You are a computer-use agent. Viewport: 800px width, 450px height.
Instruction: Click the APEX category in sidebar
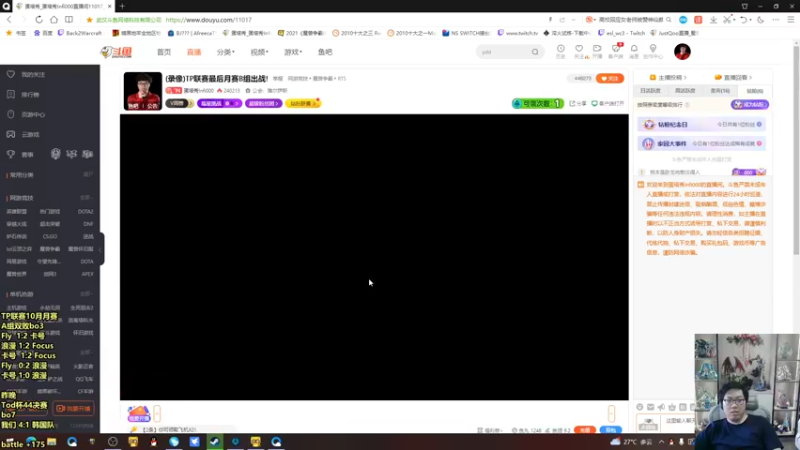(x=87, y=274)
